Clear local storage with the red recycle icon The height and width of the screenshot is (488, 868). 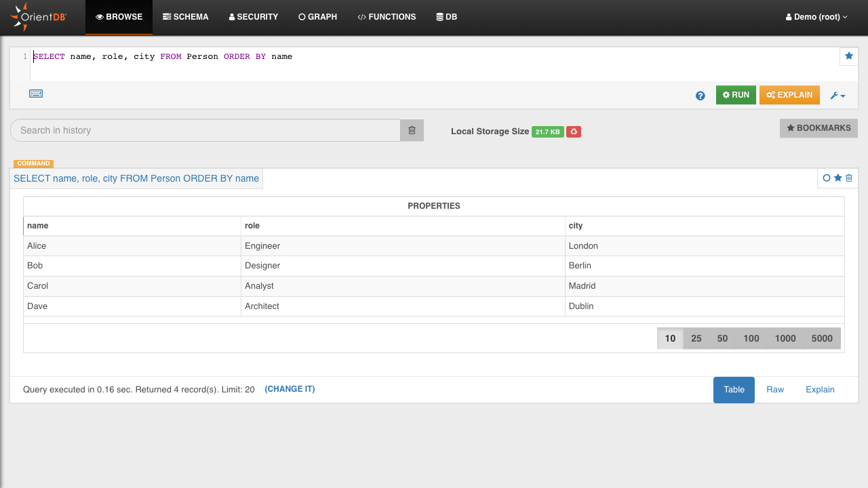click(574, 131)
